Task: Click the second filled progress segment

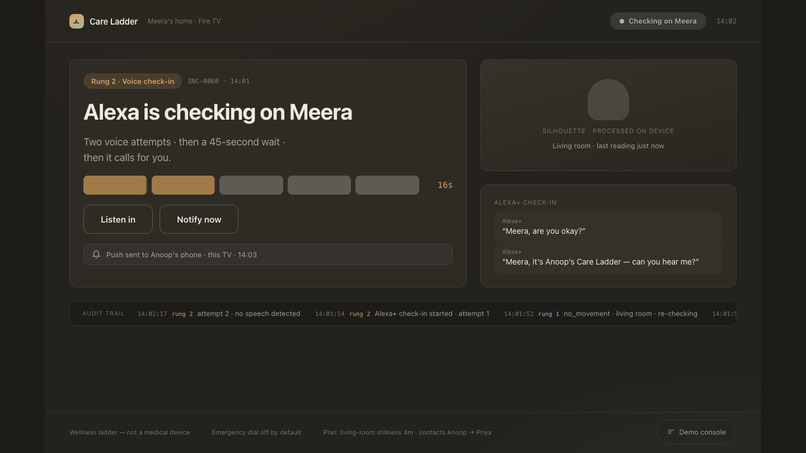Action: (x=183, y=185)
